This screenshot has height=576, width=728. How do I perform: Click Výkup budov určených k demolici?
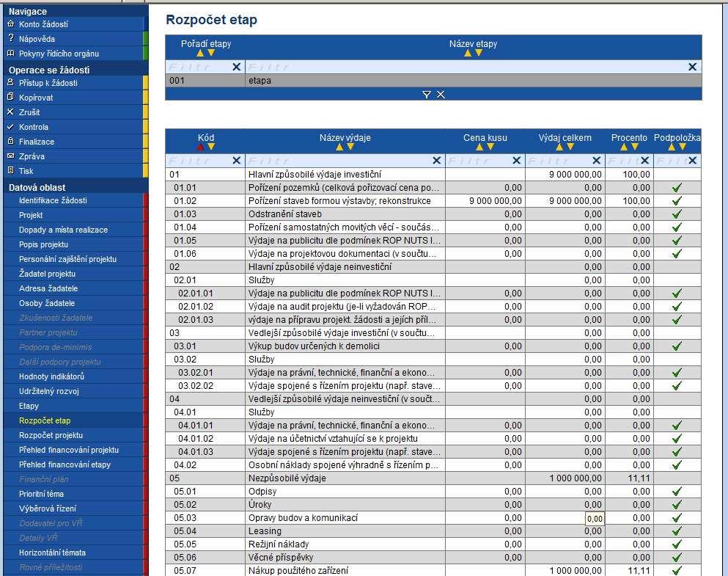point(314,346)
